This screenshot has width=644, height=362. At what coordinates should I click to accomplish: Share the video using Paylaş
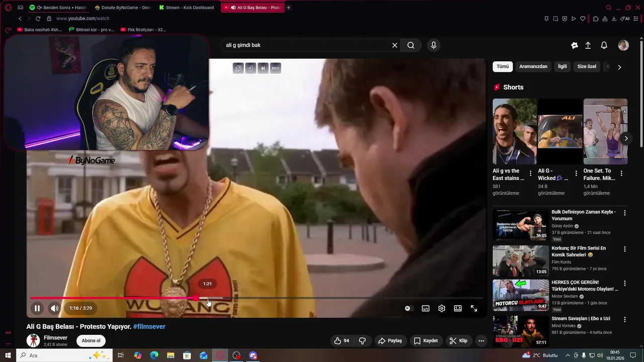[390, 341]
